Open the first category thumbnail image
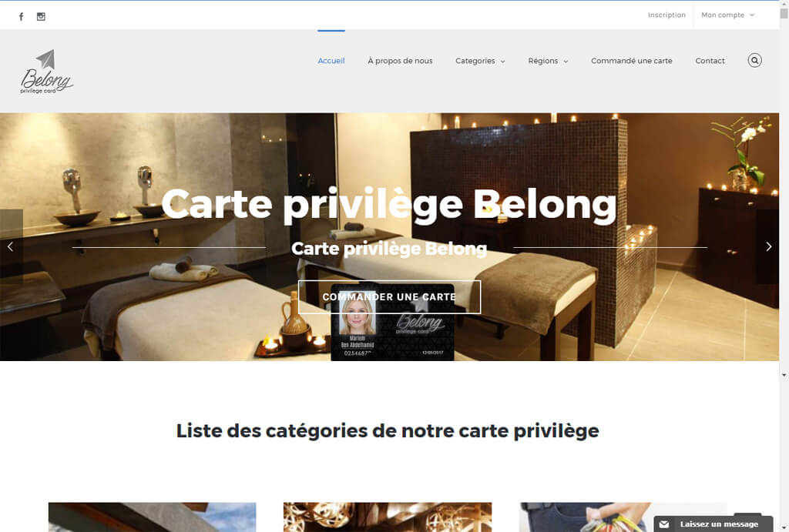 (x=152, y=517)
